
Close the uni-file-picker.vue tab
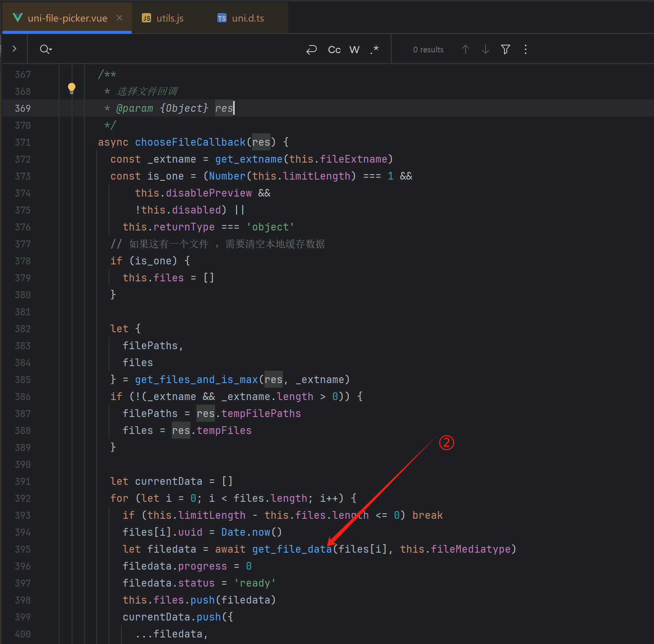click(x=119, y=18)
